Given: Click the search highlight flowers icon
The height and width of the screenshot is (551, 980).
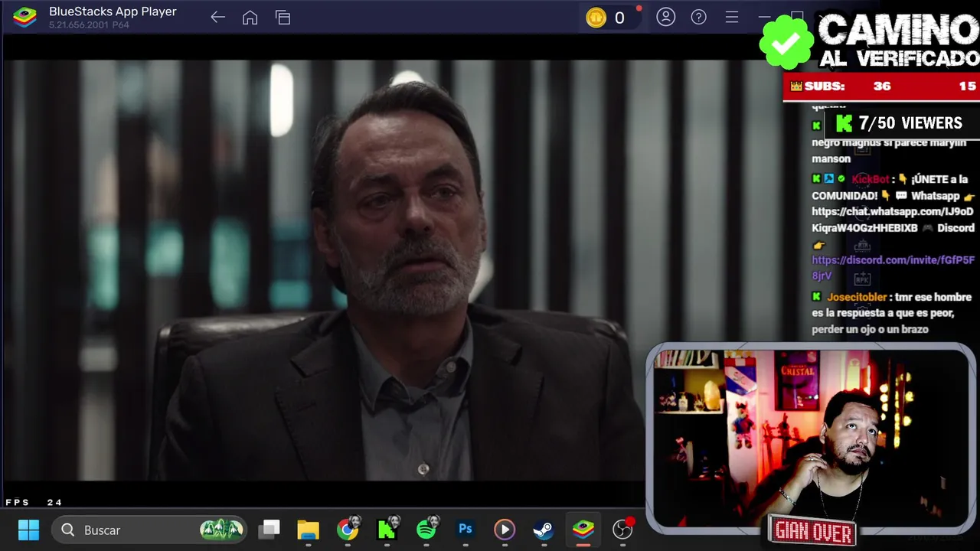Looking at the screenshot, I should point(221,530).
